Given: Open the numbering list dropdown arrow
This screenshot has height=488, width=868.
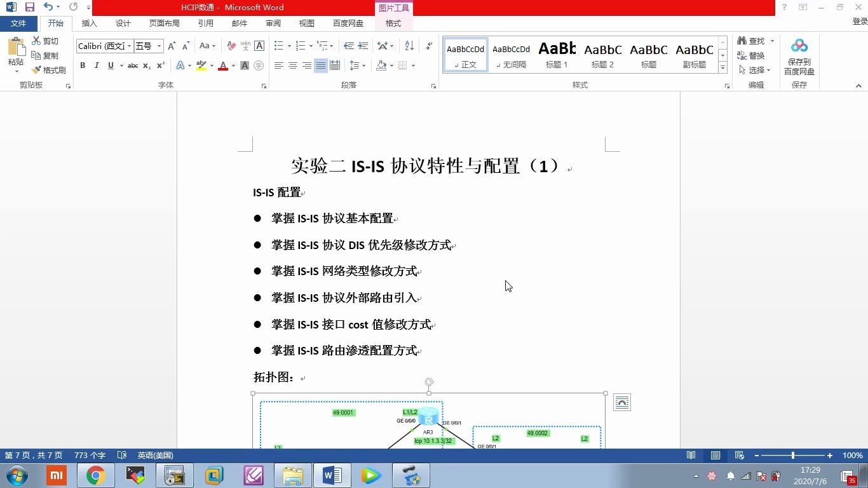Looking at the screenshot, I should pos(311,46).
